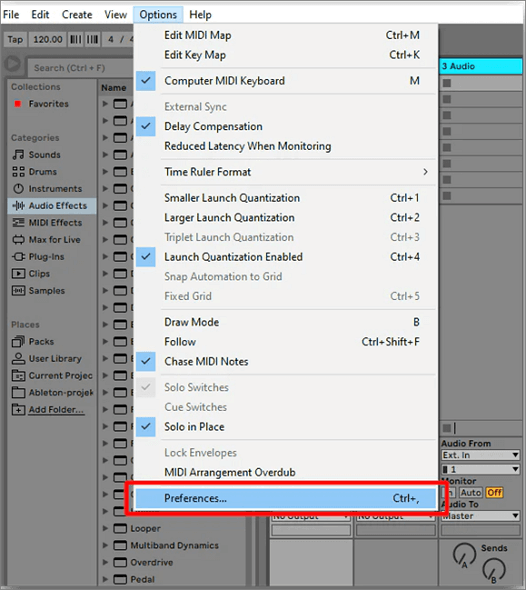Enable Reduced Latency When Monitoring

[x=286, y=146]
